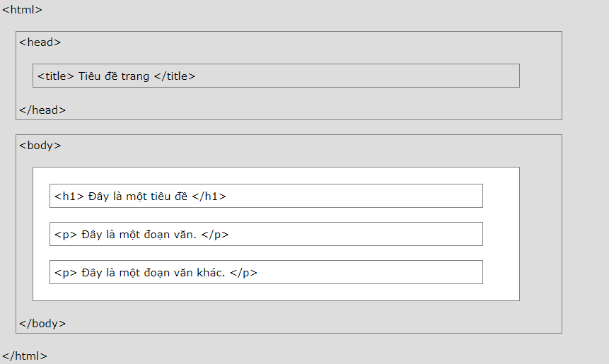
Task: Click the opening <p> tag of first paragraph
Action: point(66,235)
